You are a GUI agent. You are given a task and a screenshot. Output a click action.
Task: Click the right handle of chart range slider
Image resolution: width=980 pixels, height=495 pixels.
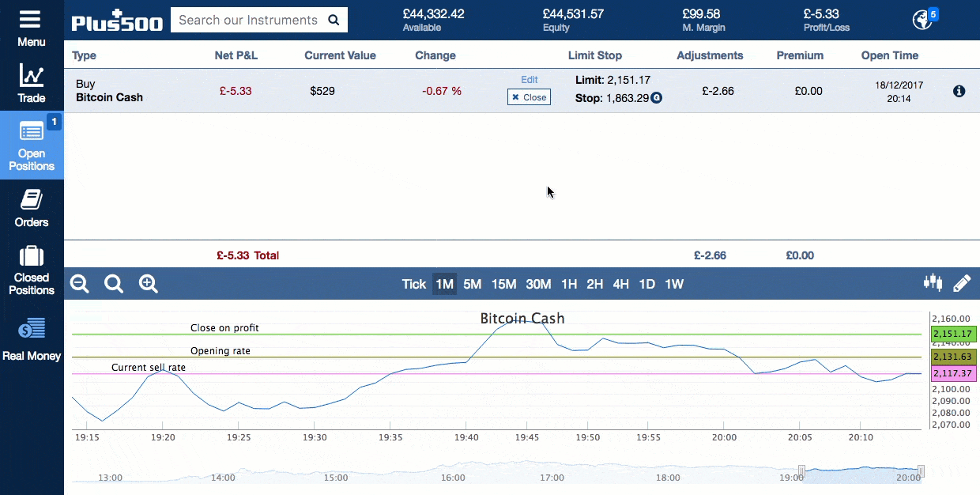(x=921, y=472)
